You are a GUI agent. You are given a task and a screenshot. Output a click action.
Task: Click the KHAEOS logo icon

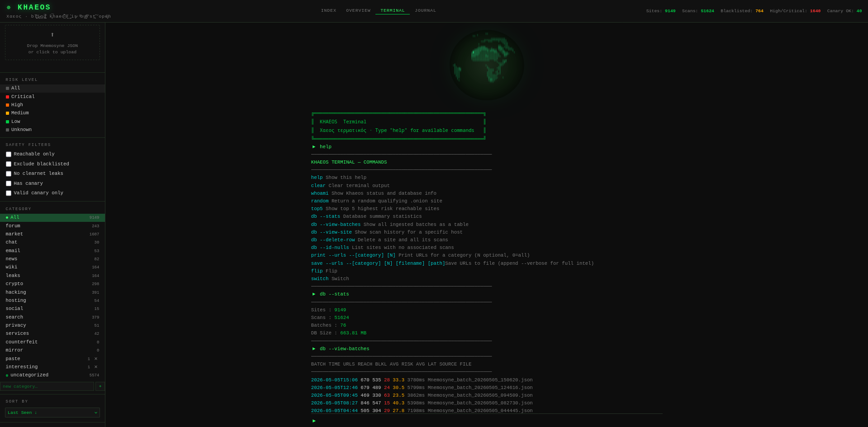click(x=9, y=7)
